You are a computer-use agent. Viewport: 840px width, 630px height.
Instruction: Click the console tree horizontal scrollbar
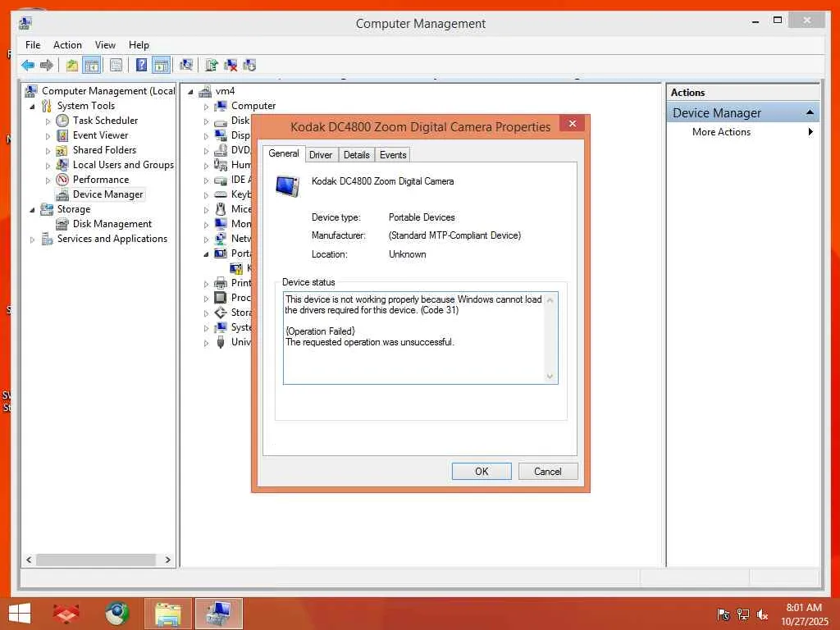click(x=95, y=559)
